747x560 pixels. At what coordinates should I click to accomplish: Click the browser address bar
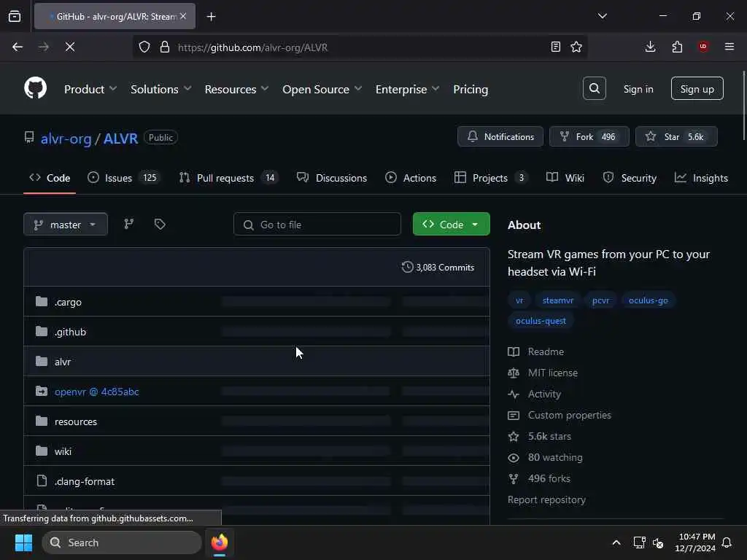coord(359,47)
